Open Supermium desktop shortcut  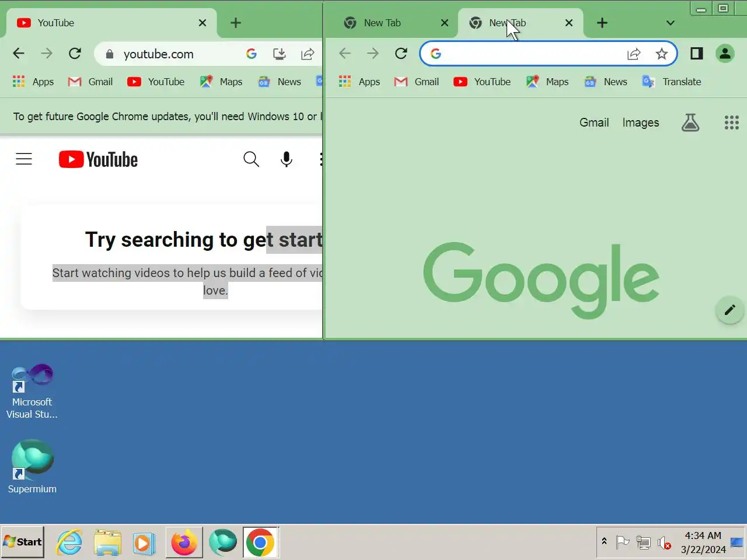click(32, 467)
